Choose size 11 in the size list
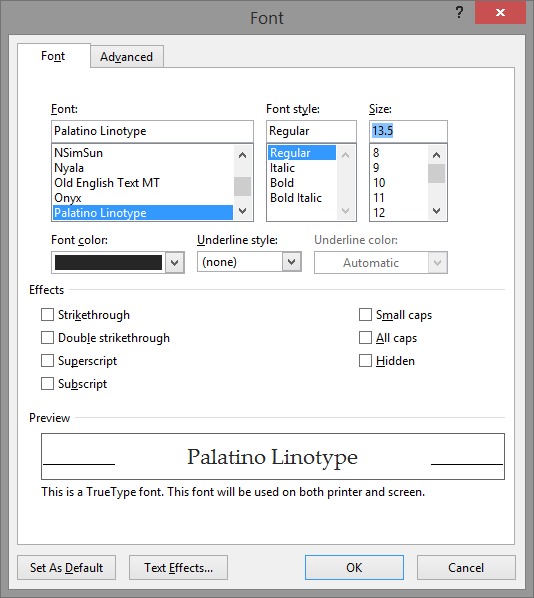 point(399,198)
